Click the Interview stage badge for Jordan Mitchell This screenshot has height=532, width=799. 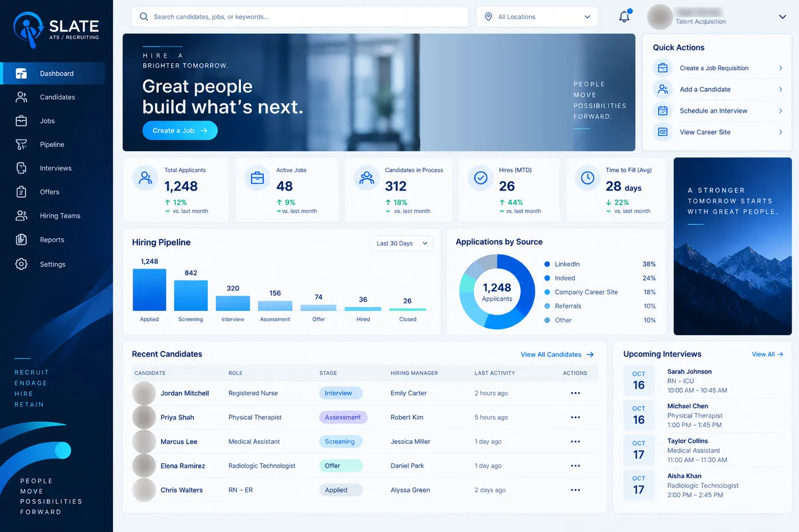[340, 393]
